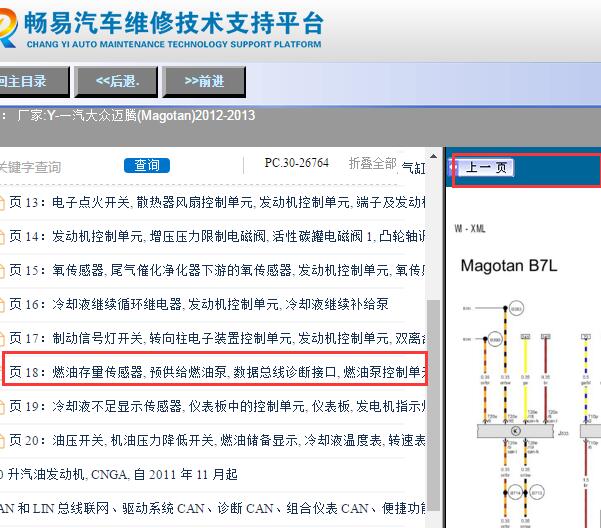This screenshot has width=601, height=528.
Task: Click 折叠全部 to collapse all
Action: pyautogui.click(x=372, y=164)
